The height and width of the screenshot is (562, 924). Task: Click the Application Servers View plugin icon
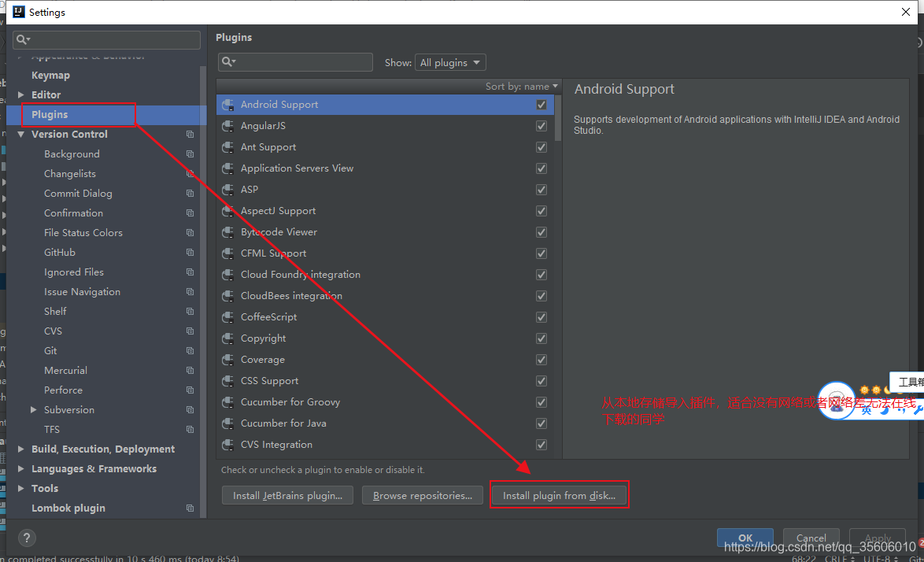(x=228, y=168)
